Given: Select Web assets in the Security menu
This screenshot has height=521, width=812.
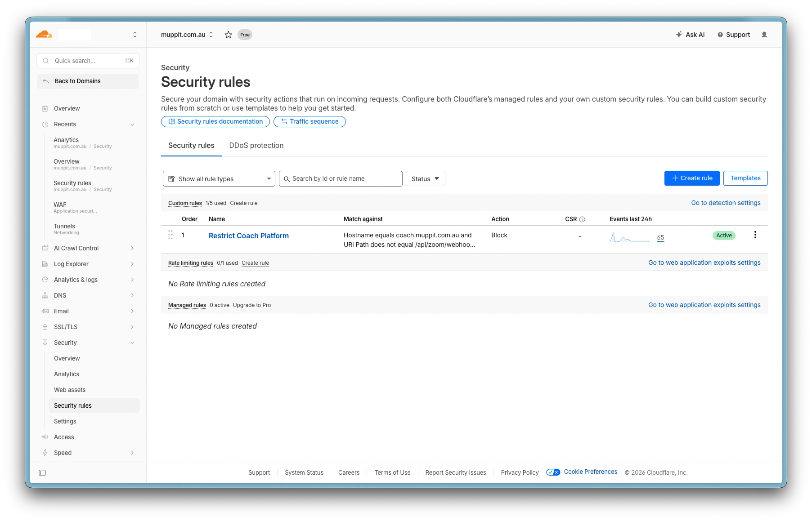Looking at the screenshot, I should pyautogui.click(x=70, y=390).
